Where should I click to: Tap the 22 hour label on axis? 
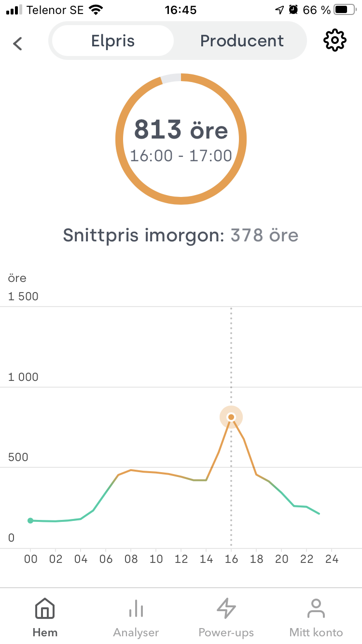pos(306,560)
